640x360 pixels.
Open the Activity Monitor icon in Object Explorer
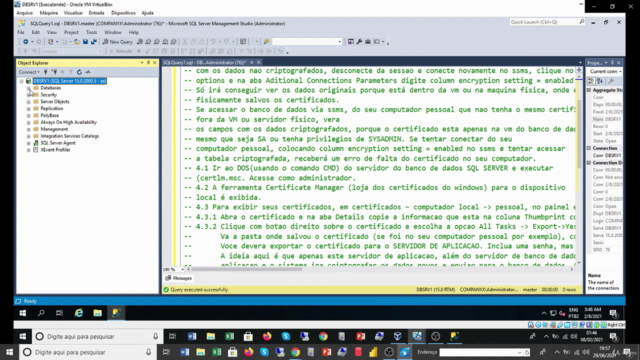(88, 72)
